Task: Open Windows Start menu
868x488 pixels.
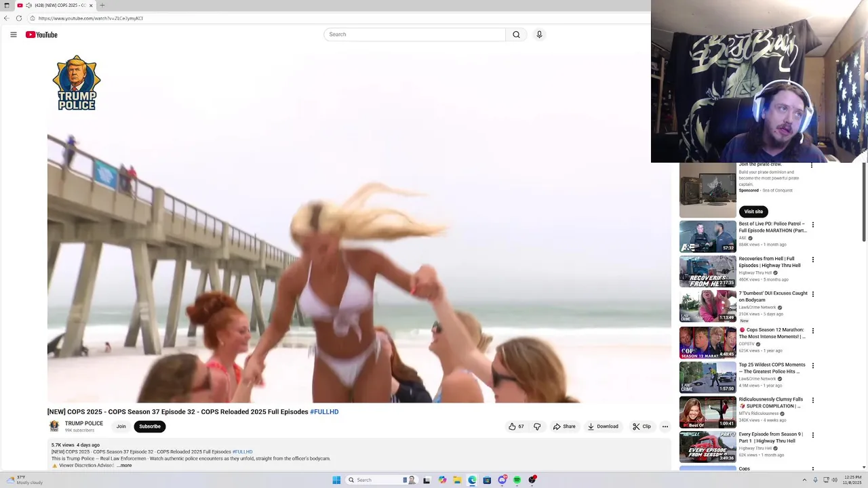Action: tap(336, 480)
